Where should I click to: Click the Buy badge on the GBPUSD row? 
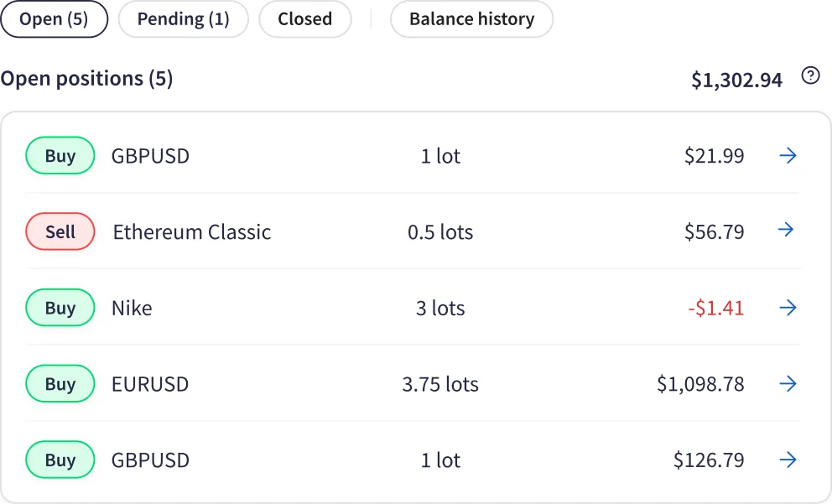[60, 156]
